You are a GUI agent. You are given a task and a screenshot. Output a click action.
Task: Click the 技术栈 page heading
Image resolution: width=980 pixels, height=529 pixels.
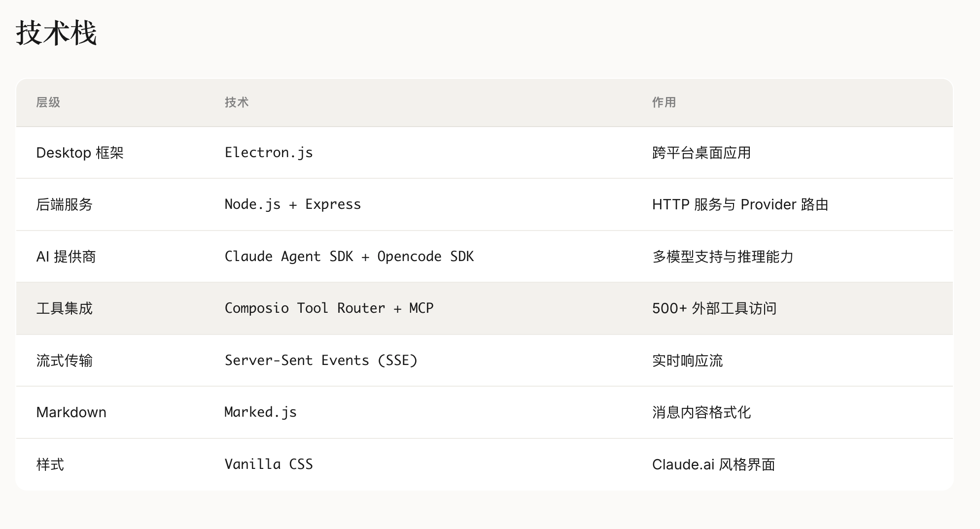pos(56,33)
